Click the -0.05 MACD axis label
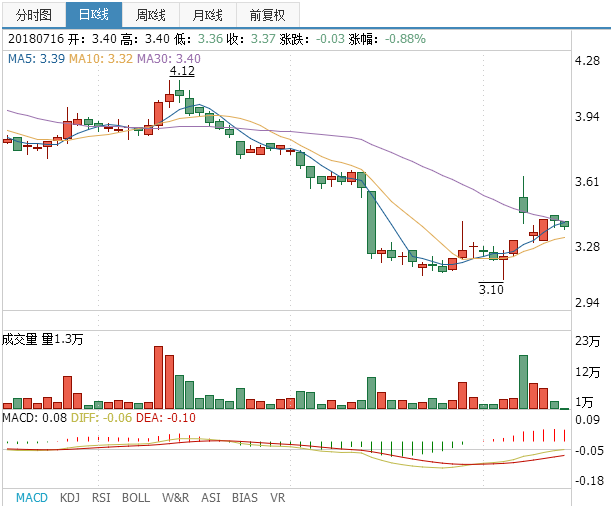This screenshot has height=506, width=611. (589, 450)
